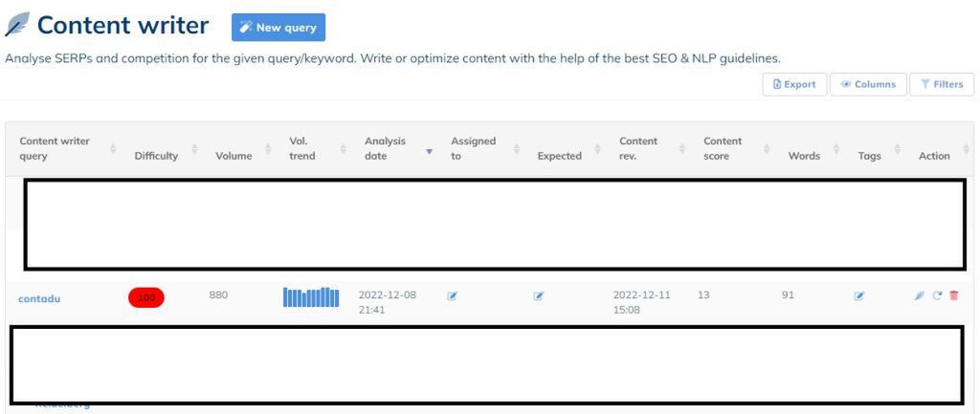Click the New query button
The height and width of the screenshot is (414, 980).
[x=278, y=28]
